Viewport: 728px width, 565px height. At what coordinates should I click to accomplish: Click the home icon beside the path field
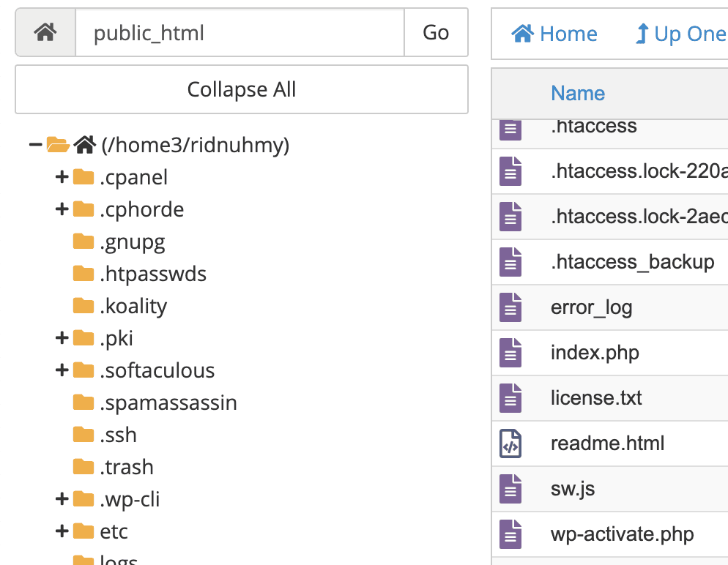coord(44,32)
